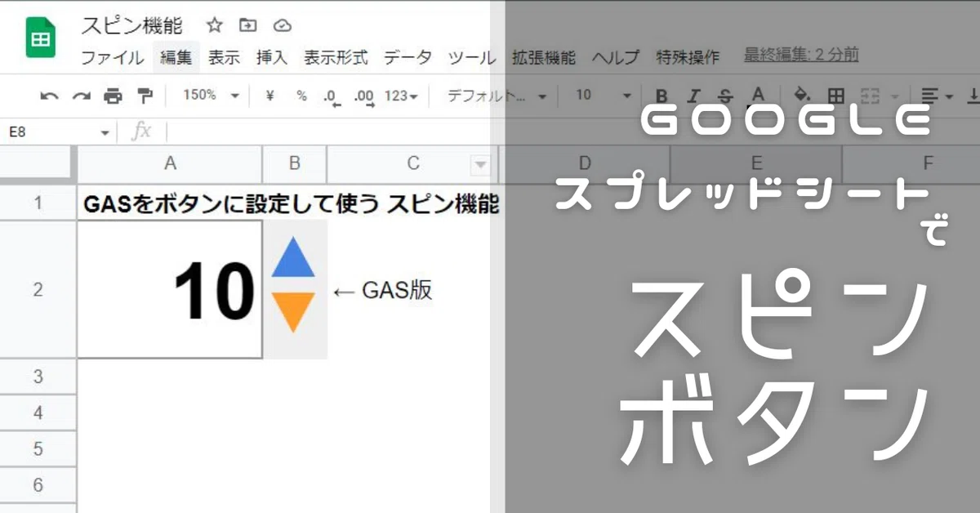Select row 5 header
This screenshot has width=980, height=513.
38,449
